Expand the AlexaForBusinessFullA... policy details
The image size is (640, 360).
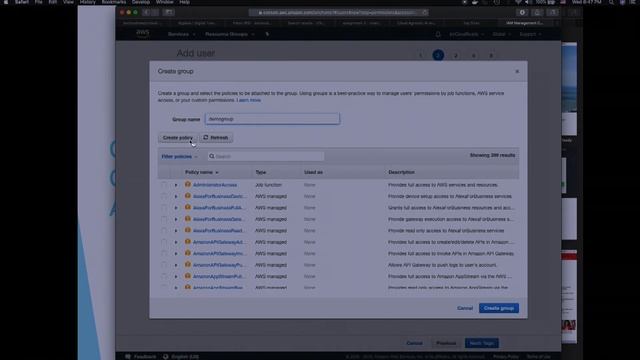[x=176, y=208]
